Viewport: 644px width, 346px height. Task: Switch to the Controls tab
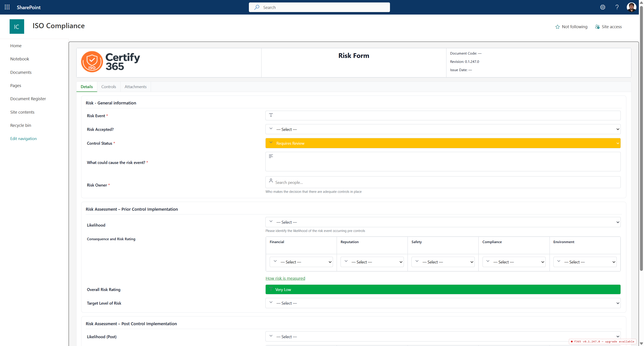[x=108, y=87]
